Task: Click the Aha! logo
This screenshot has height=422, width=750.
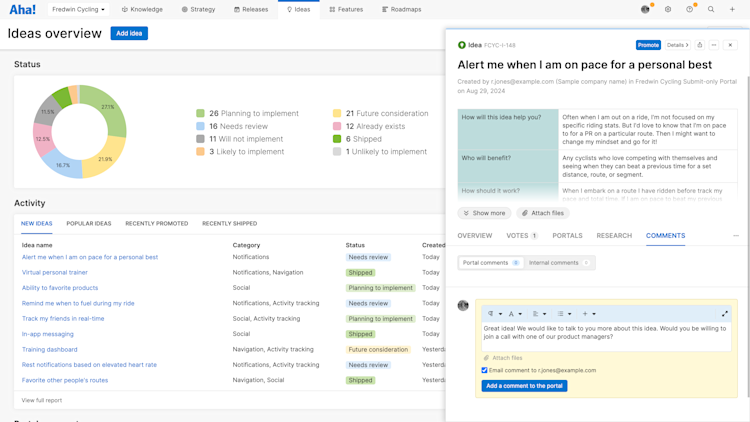Action: (x=22, y=9)
